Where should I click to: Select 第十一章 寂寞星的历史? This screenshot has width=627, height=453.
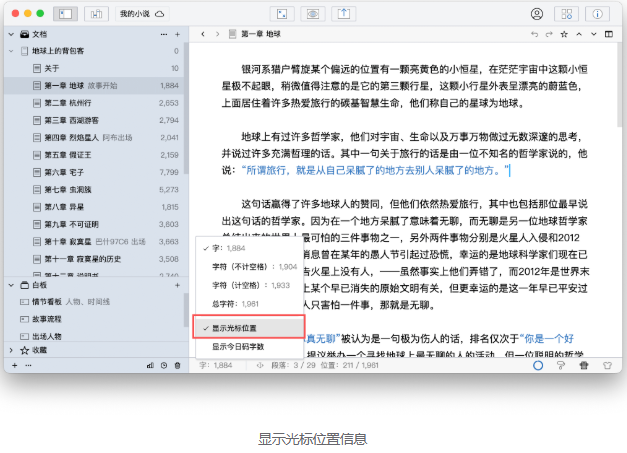point(94,259)
